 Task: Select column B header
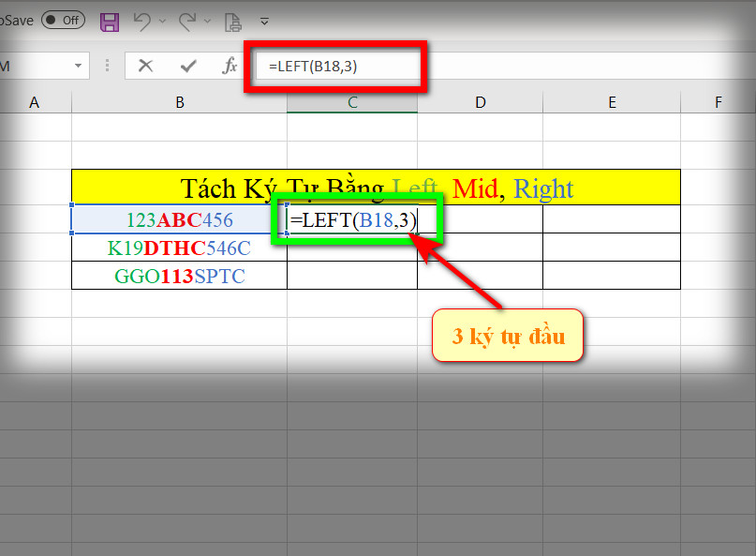coord(179,102)
